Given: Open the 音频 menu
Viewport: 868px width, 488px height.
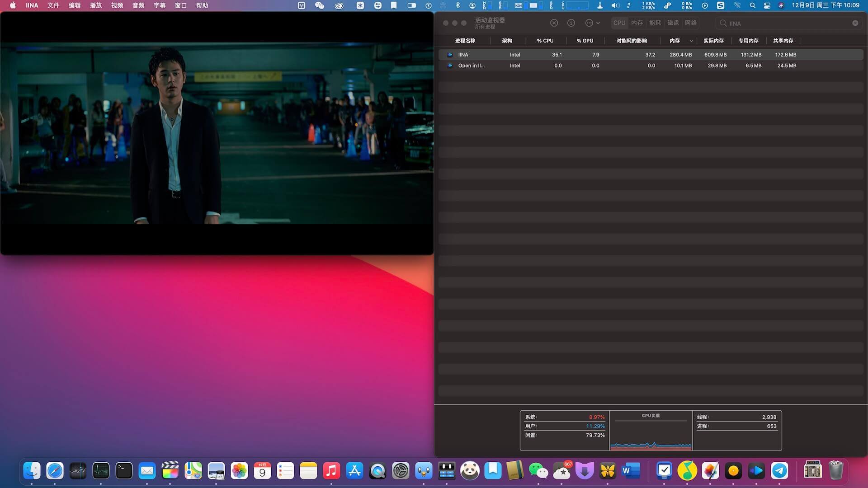Looking at the screenshot, I should (138, 5).
